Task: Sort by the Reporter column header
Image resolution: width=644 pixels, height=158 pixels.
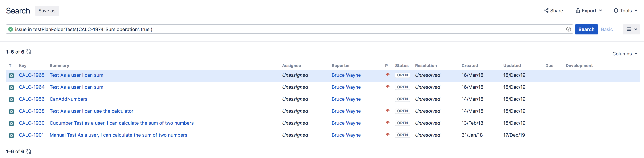Action: 341,66
